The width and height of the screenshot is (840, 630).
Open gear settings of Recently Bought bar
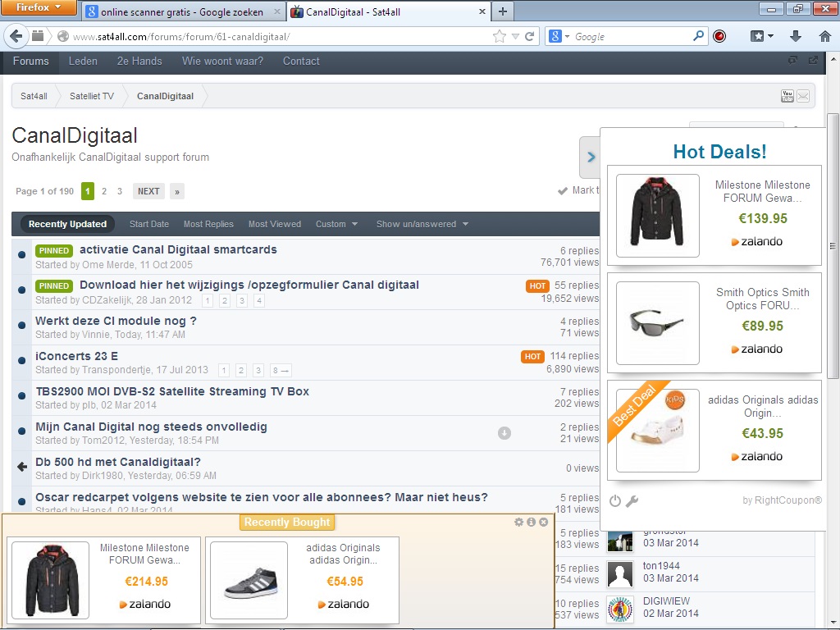point(518,522)
